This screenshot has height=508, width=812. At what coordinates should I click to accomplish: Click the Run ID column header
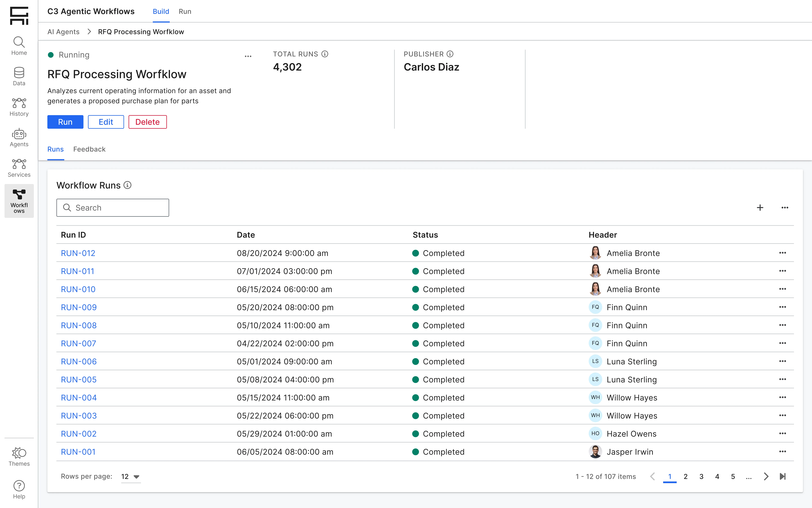coord(73,235)
